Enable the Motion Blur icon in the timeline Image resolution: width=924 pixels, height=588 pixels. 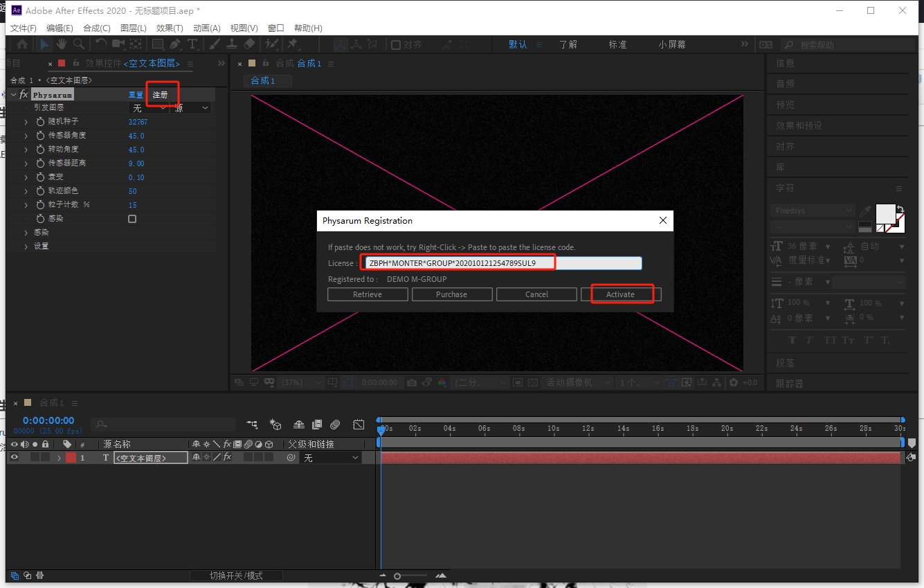(x=335, y=425)
